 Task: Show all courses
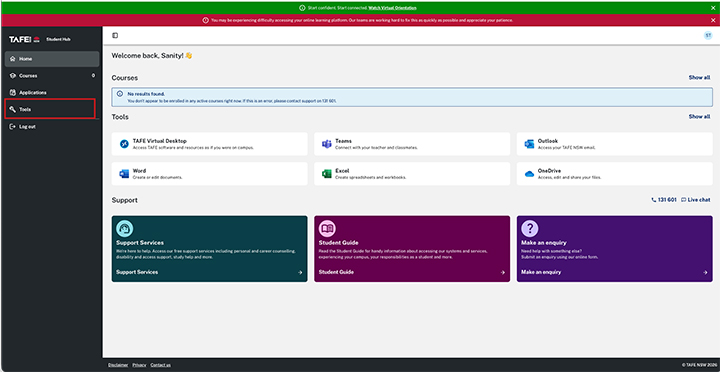click(699, 78)
